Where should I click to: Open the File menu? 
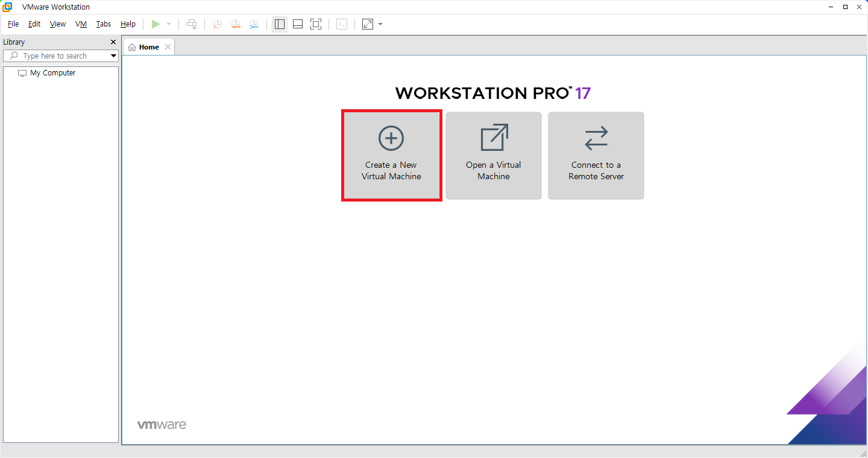click(13, 24)
